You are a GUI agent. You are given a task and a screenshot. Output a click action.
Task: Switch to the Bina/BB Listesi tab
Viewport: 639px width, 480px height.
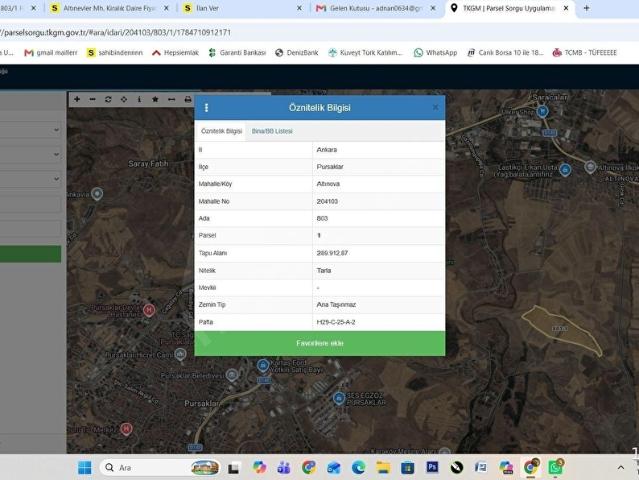coord(272,131)
